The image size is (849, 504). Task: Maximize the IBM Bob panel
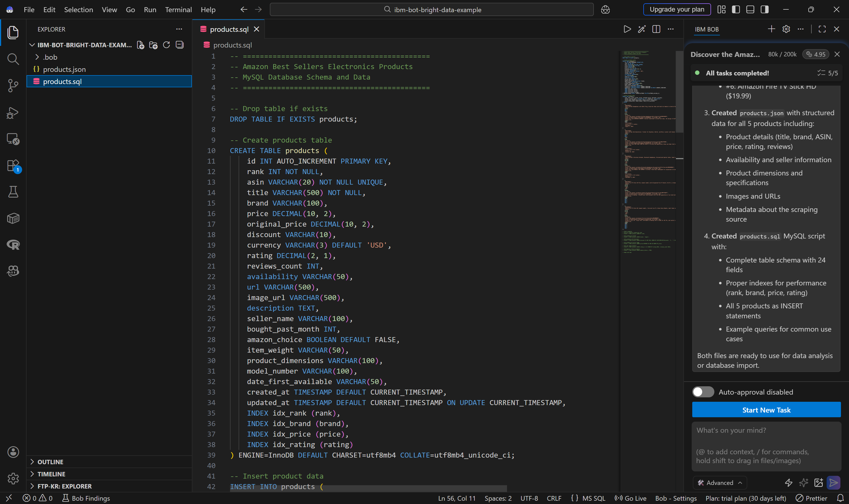point(822,29)
